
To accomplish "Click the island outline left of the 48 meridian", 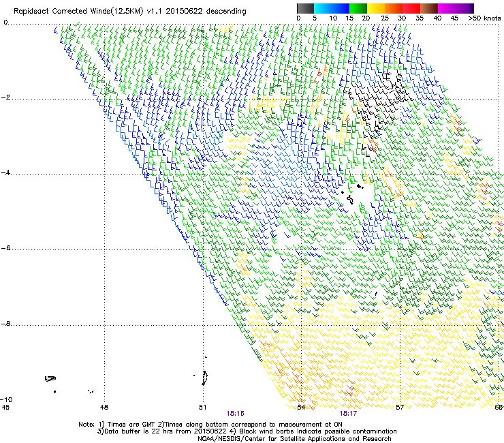I will coord(50,379).
